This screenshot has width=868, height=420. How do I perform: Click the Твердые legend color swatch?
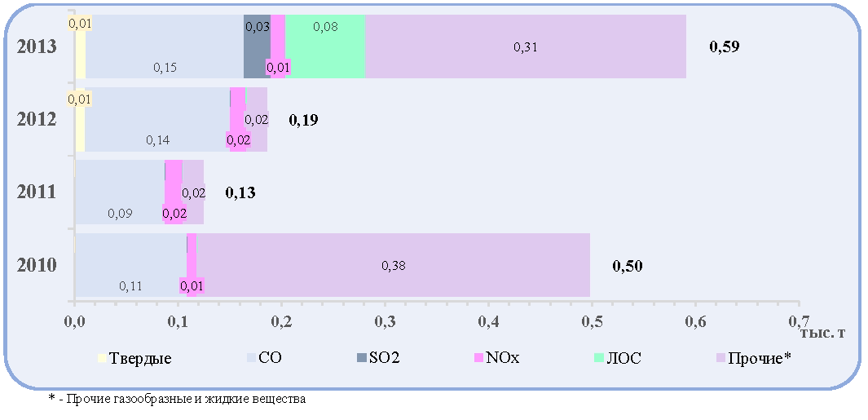point(101,358)
